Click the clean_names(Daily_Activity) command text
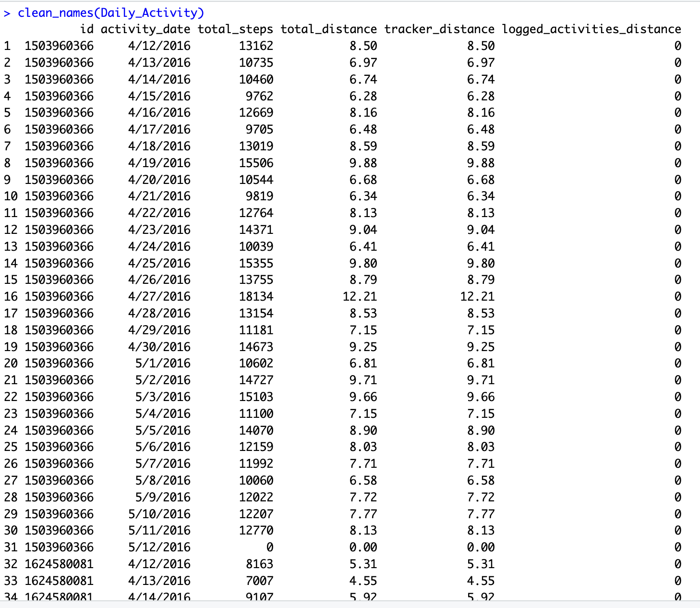 pos(111,13)
